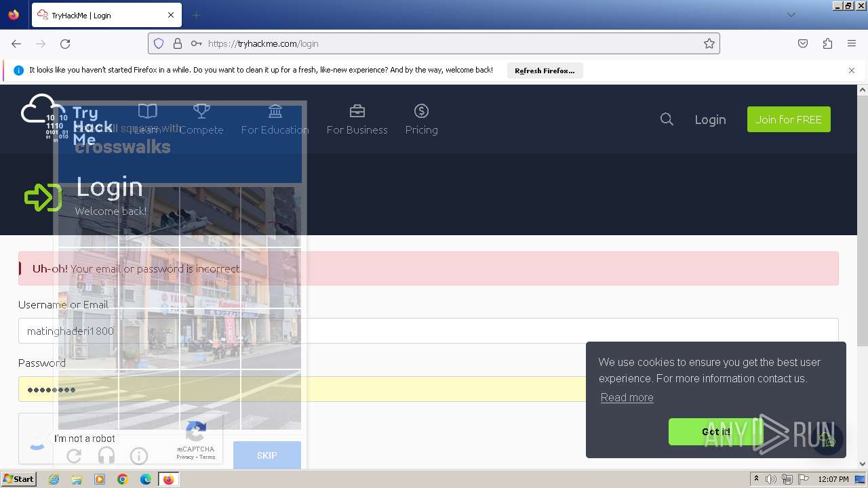The width and height of the screenshot is (868, 488).
Task: Open File Explorer from the taskbar
Action: (77, 479)
